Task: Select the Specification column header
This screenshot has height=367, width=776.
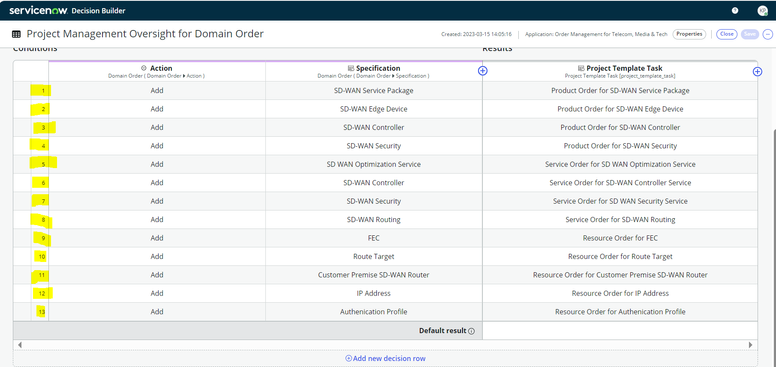Action: tap(374, 71)
